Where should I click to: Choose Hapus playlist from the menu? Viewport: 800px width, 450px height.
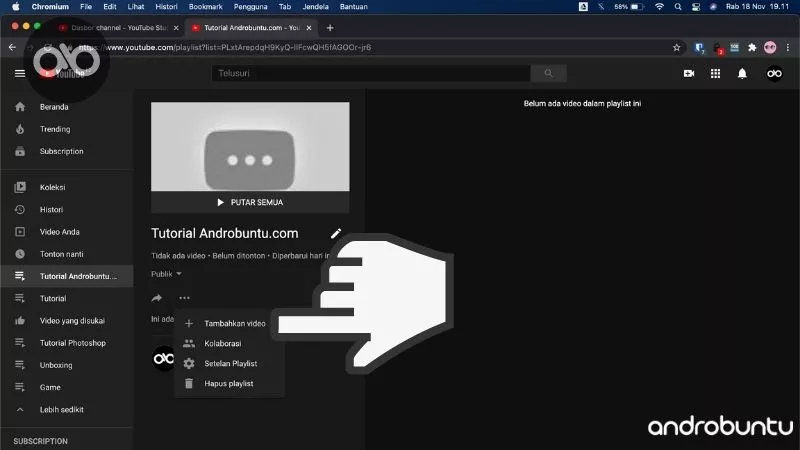(x=229, y=384)
